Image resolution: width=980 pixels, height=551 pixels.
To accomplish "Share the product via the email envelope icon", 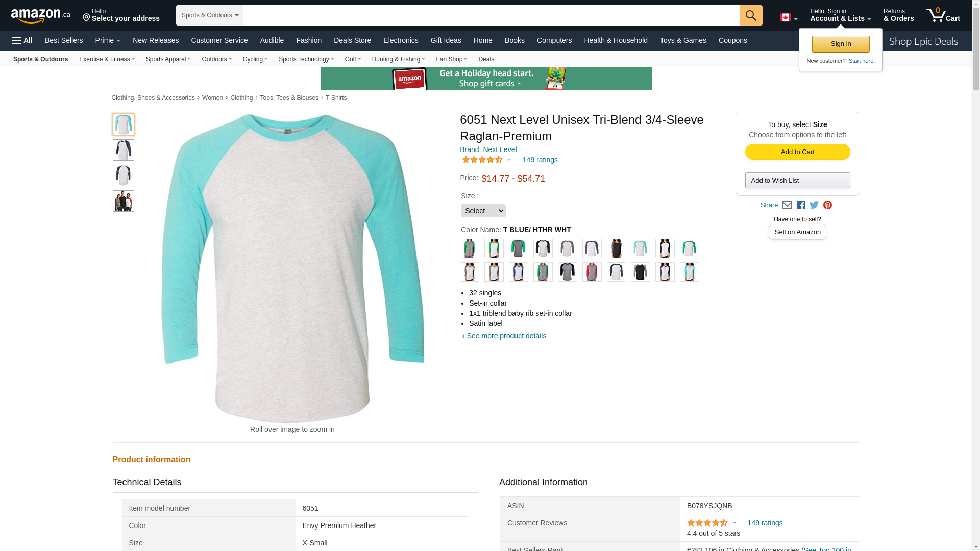I will click(x=787, y=205).
